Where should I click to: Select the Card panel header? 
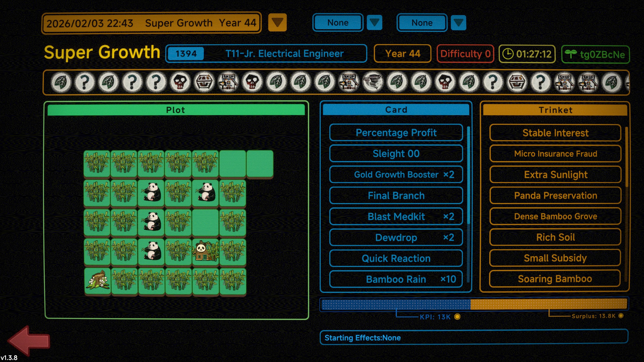(x=396, y=110)
